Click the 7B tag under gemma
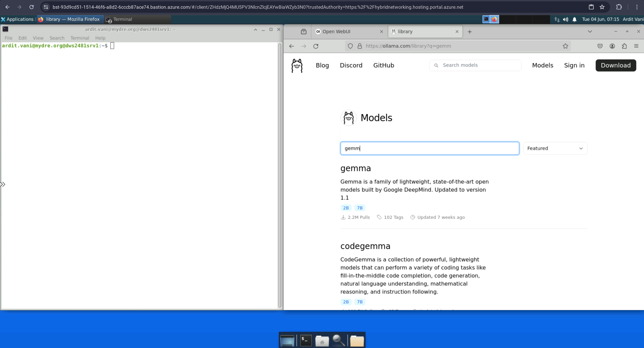The height and width of the screenshot is (348, 644). pos(360,208)
